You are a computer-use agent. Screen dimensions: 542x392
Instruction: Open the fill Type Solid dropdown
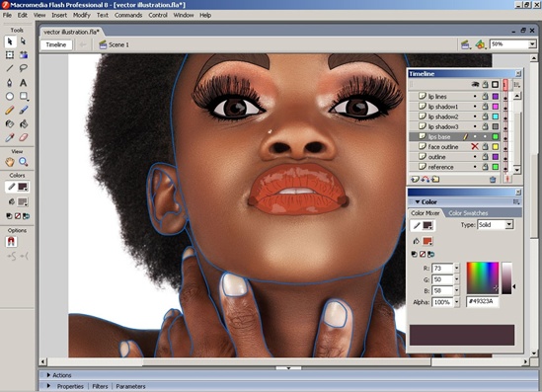click(508, 225)
